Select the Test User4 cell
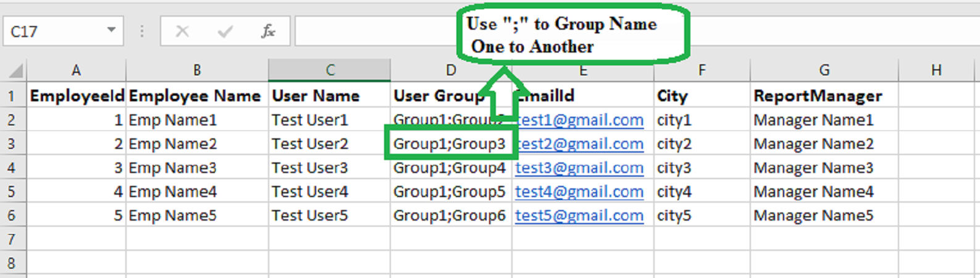Image resolution: width=980 pixels, height=278 pixels. (310, 192)
